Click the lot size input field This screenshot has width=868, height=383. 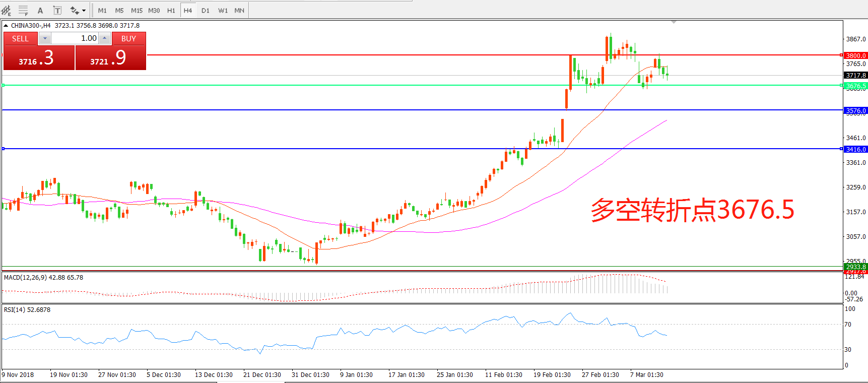[x=75, y=38]
